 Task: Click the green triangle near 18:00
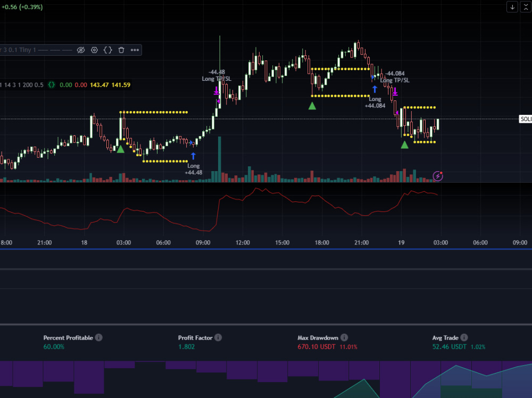point(312,106)
